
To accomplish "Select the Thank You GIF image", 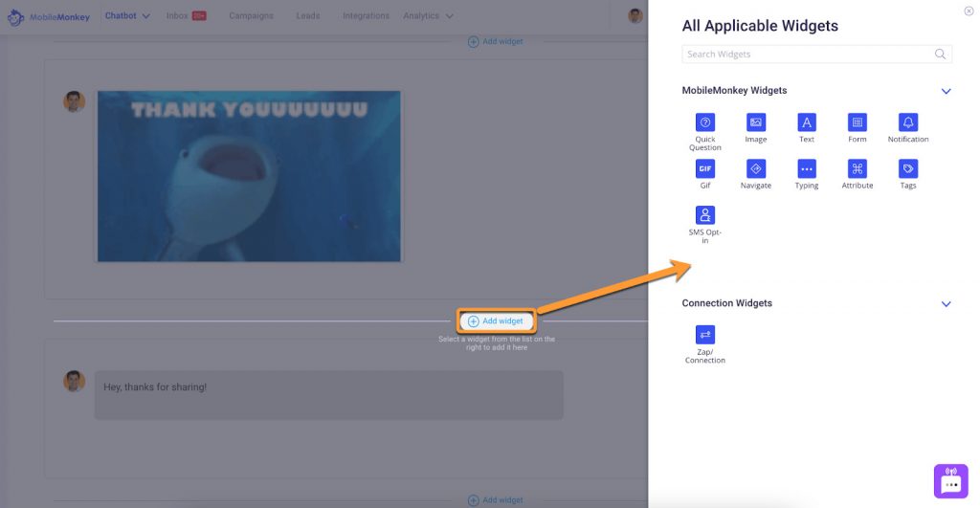I will pos(249,176).
